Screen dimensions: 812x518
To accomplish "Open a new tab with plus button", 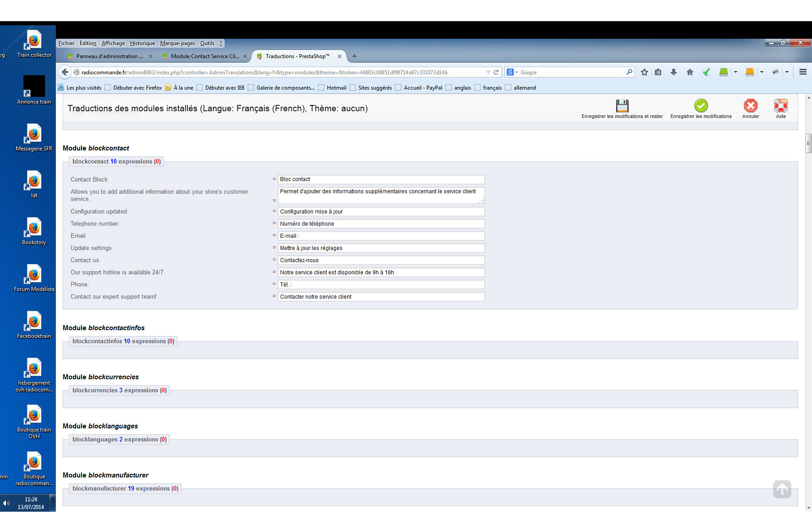I will pyautogui.click(x=354, y=56).
